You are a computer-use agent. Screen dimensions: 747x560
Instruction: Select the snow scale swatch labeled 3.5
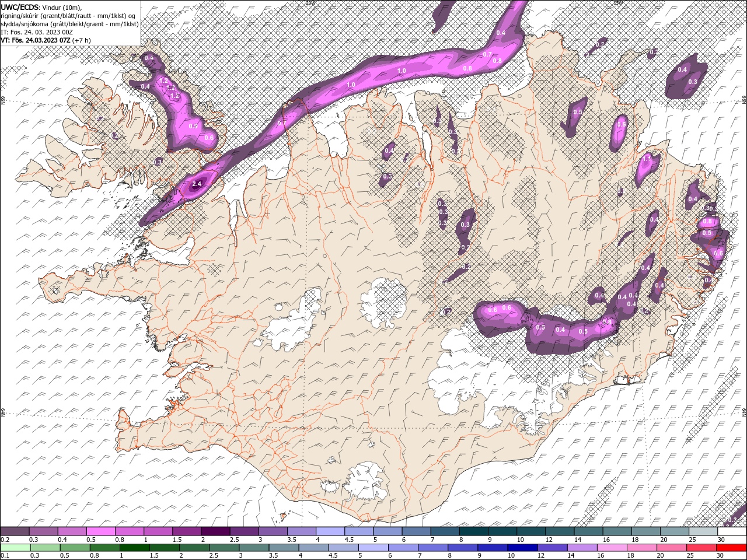coord(302,531)
